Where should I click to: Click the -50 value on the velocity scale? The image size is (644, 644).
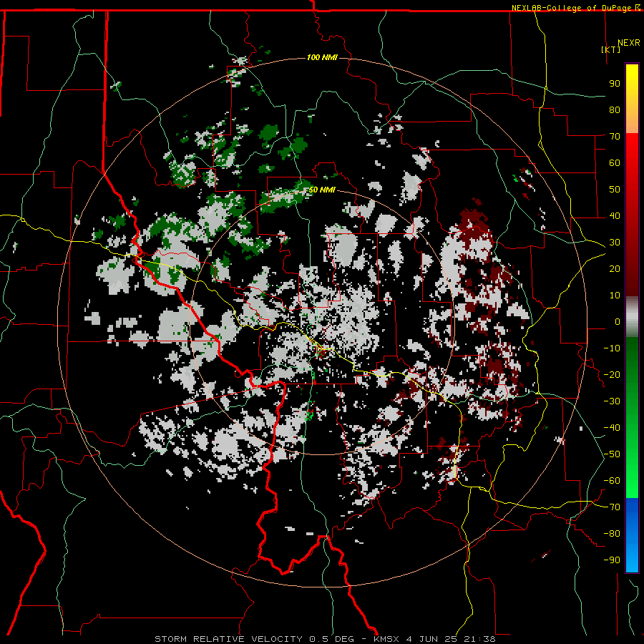pyautogui.click(x=612, y=454)
